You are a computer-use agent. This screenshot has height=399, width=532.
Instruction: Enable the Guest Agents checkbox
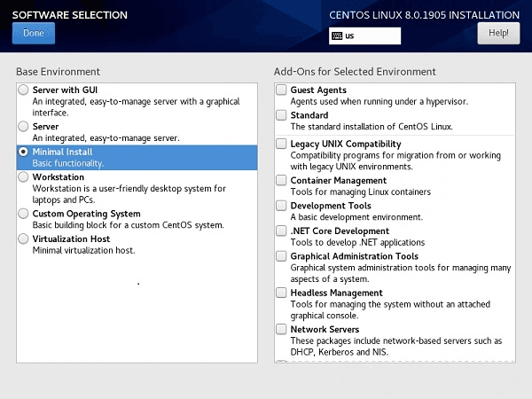(281, 90)
